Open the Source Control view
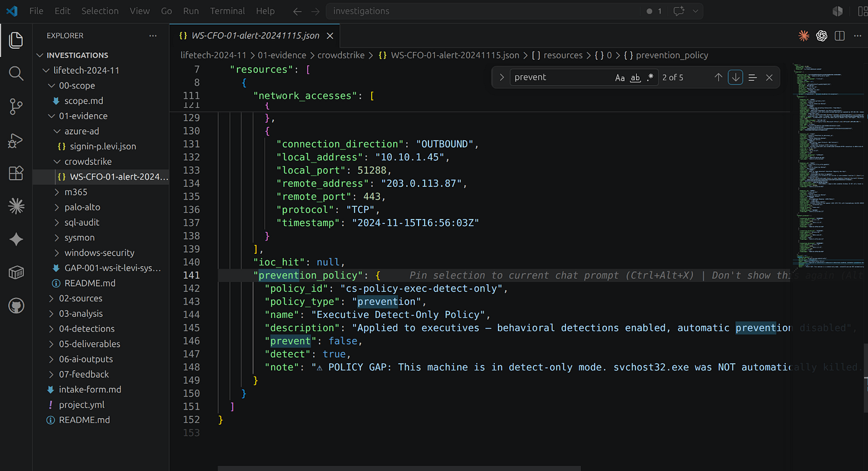 tap(16, 107)
